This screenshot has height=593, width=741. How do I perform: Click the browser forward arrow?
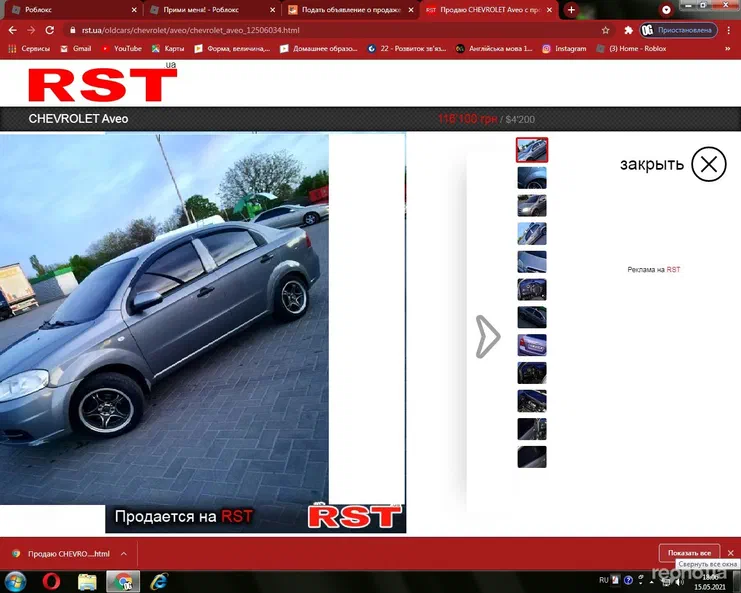[31, 30]
